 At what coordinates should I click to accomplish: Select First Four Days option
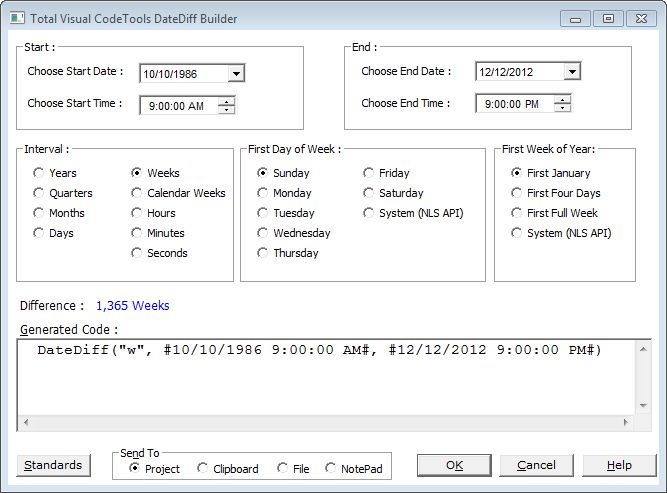pos(556,193)
